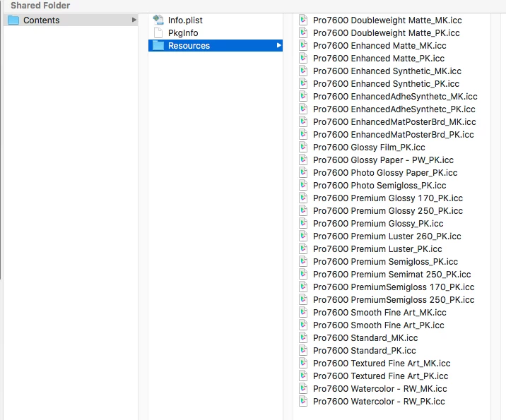Click icon of Pro7600 Enhanced Matte_MK.icc

click(x=303, y=45)
